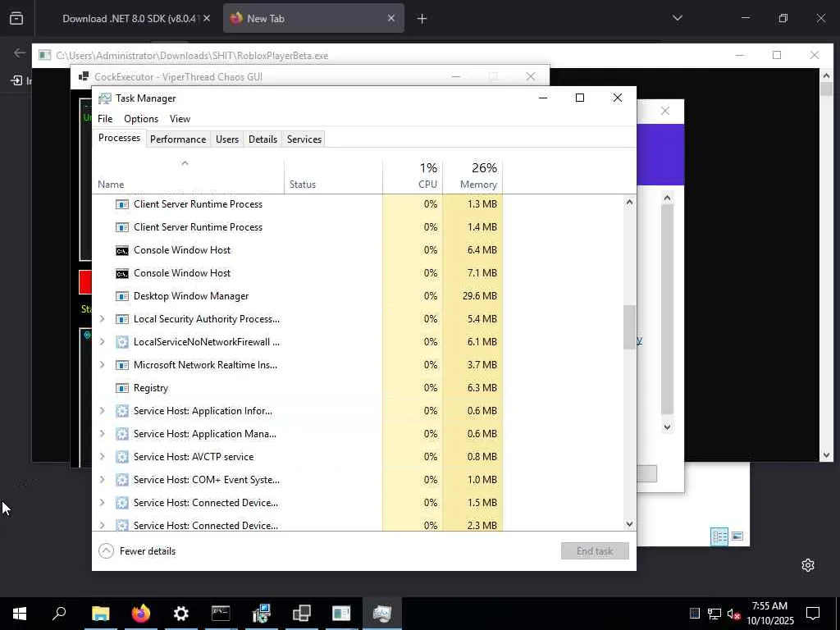Click the clock showing 7:55 AM
This screenshot has height=630, width=840.
point(769,606)
